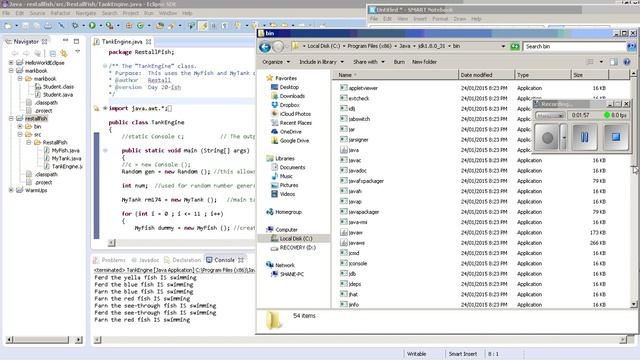Image resolution: width=640 pixels, height=360 pixels.
Task: Open Google Drive in Explorer sidebar
Action: click(x=294, y=141)
